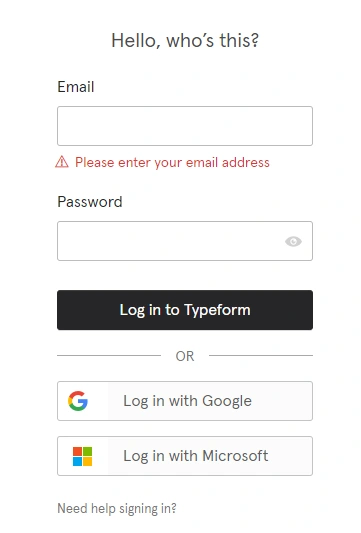Click the red square of the Microsoft logo
Viewport: 361px width, 533px height.
(78, 451)
